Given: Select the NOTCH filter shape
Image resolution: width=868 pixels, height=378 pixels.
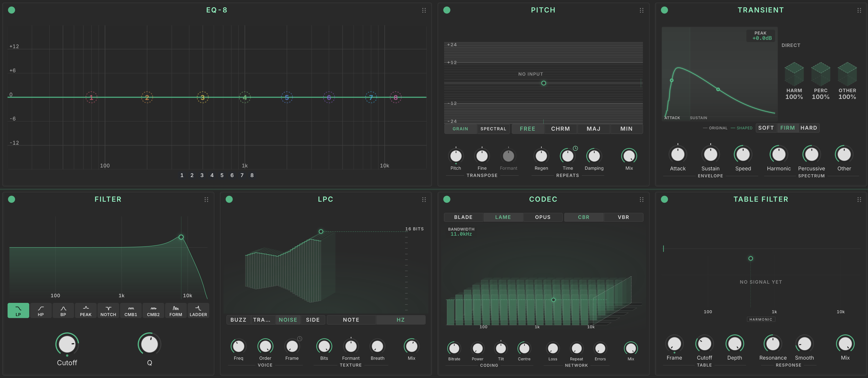Looking at the screenshot, I should [x=108, y=310].
